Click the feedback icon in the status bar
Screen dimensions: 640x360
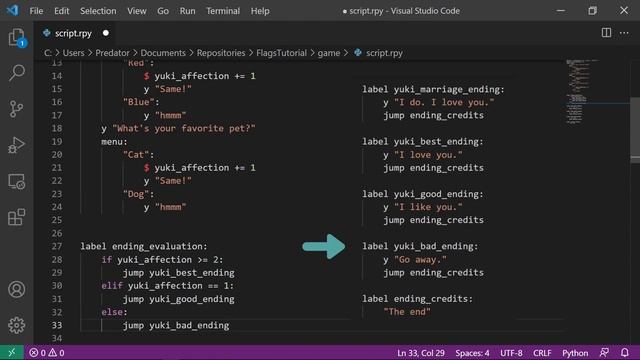(604, 353)
